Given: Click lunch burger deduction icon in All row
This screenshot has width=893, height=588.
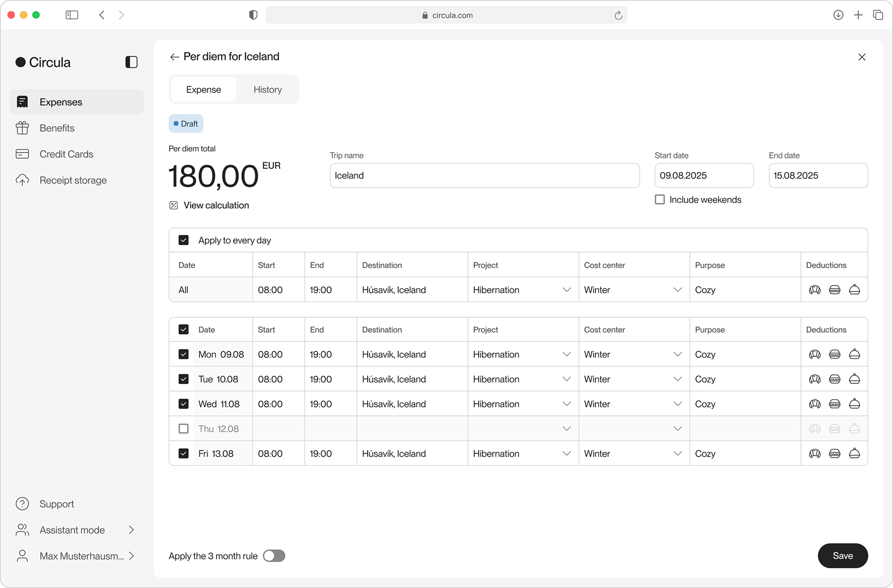Looking at the screenshot, I should tap(835, 290).
